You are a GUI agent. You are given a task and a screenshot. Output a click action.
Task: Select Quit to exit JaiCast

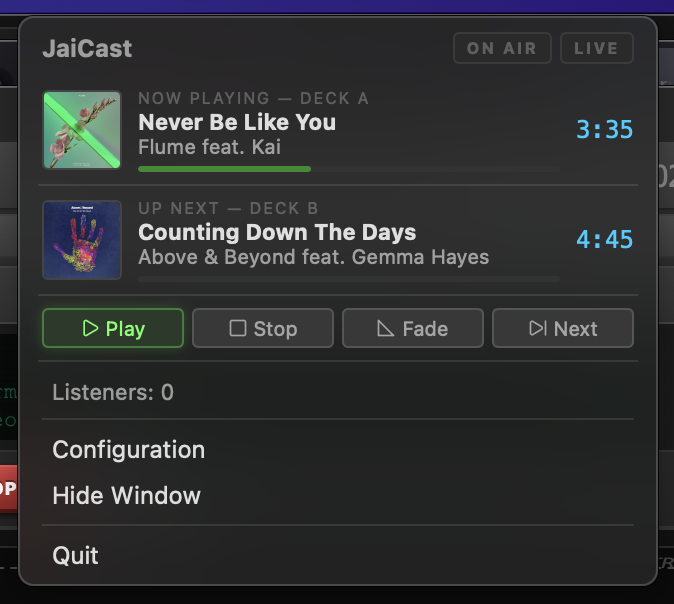pyautogui.click(x=75, y=555)
